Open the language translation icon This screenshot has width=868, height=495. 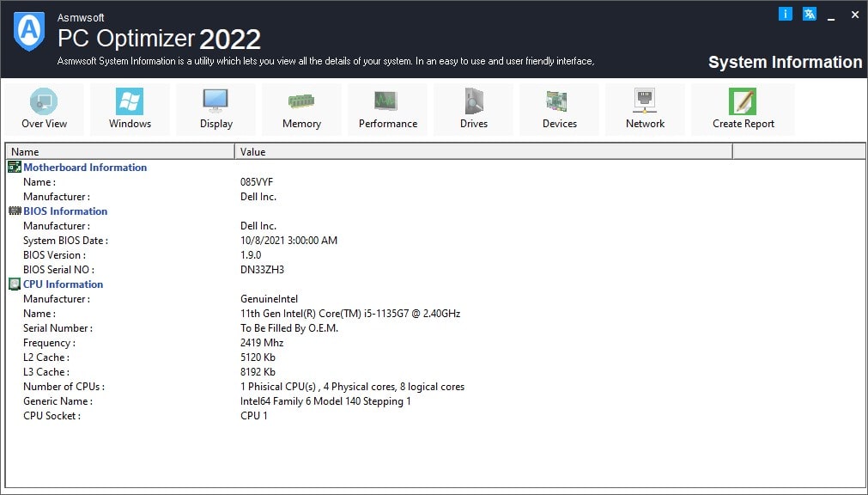[x=810, y=14]
